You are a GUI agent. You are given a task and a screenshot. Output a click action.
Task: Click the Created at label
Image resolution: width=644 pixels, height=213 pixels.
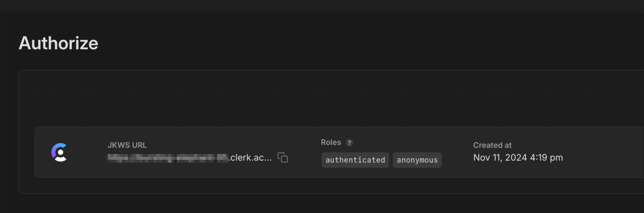tap(492, 145)
